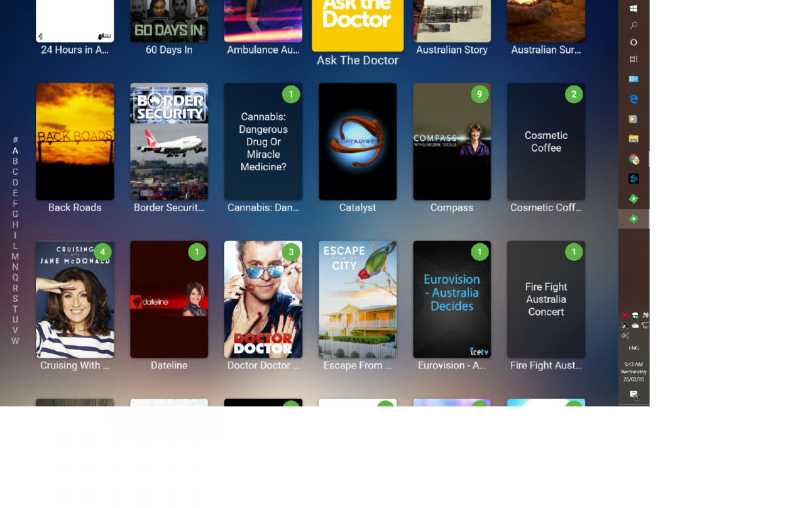
Task: Jump to letter R in the index
Action: pos(15,288)
